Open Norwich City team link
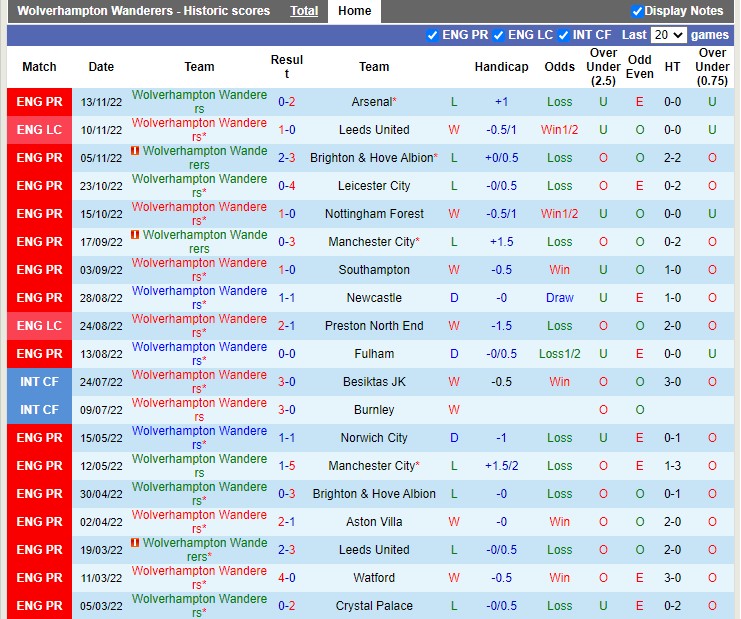This screenshot has width=741, height=619. [374, 438]
